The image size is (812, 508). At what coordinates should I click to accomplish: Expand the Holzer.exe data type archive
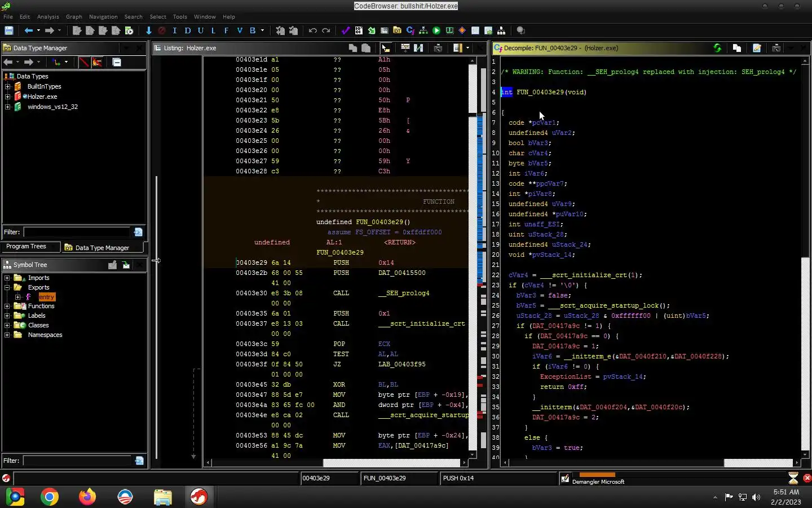coord(7,97)
